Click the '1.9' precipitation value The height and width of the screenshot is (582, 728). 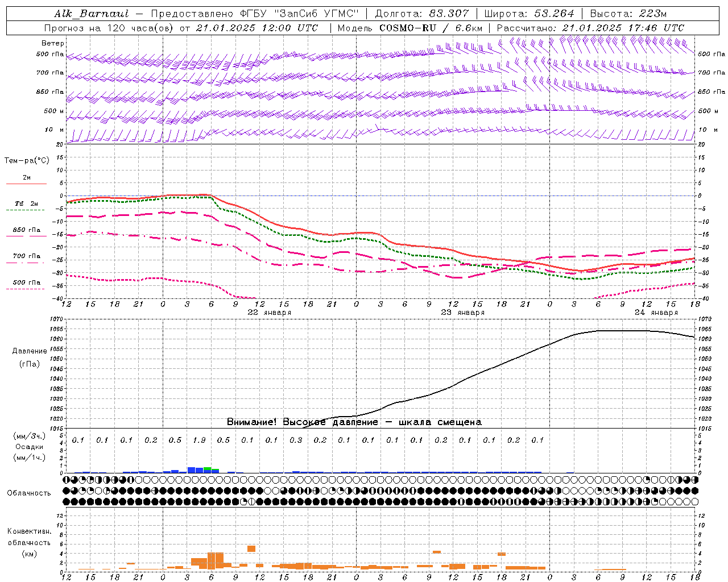pyautogui.click(x=199, y=440)
